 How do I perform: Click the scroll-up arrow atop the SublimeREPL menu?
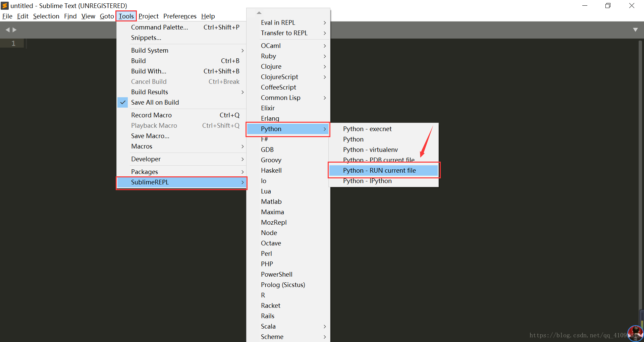pyautogui.click(x=259, y=13)
